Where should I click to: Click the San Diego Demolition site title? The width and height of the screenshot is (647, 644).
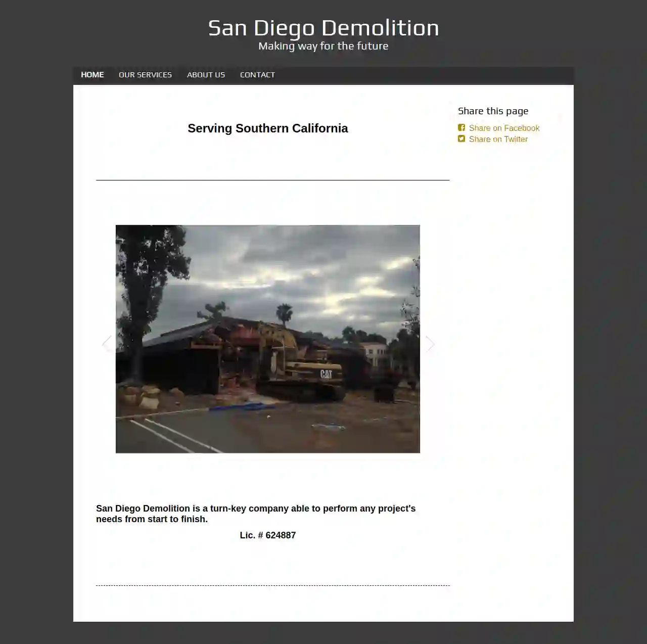[323, 28]
